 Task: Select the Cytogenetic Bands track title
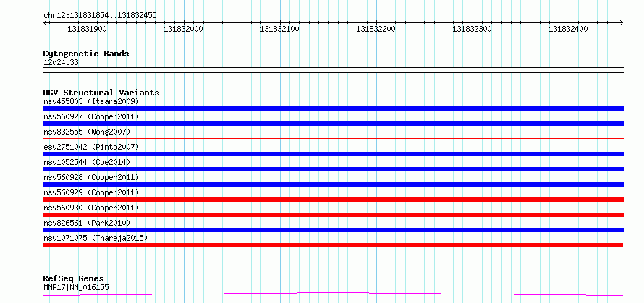pyautogui.click(x=86, y=54)
